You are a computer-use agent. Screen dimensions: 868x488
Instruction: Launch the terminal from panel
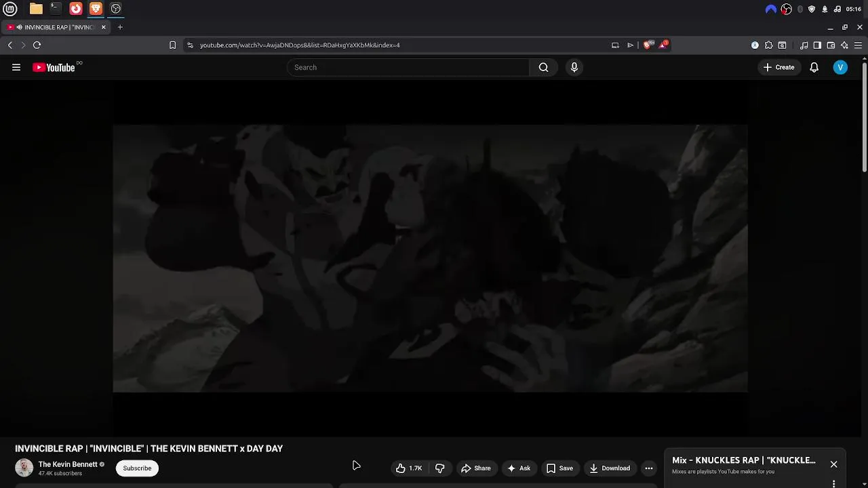coord(56,9)
